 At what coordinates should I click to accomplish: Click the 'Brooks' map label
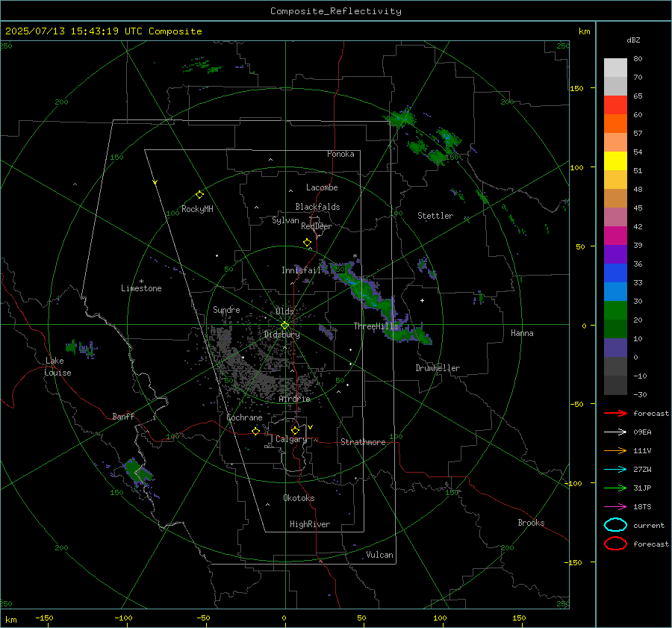coord(531,523)
